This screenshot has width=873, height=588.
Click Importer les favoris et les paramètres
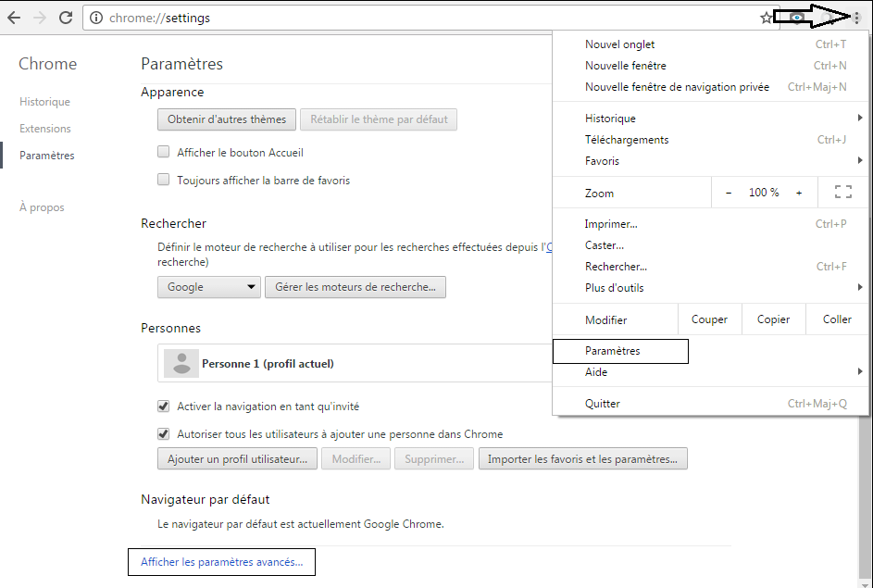583,458
